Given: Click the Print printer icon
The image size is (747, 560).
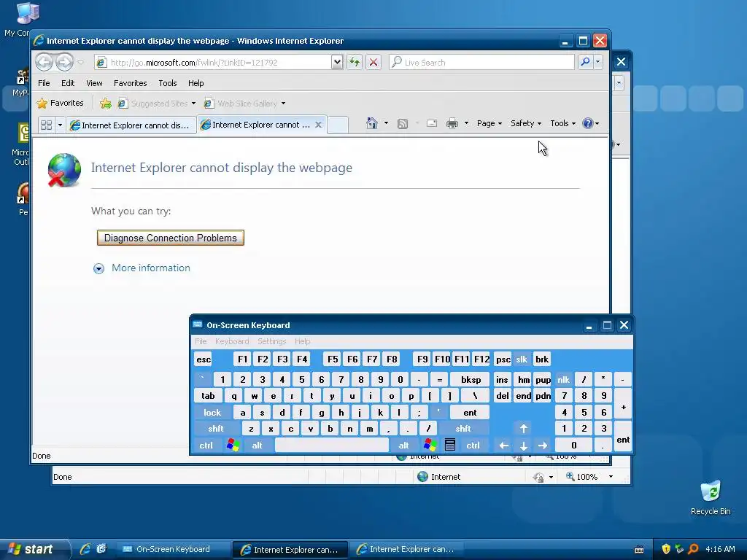Looking at the screenshot, I should tap(452, 123).
